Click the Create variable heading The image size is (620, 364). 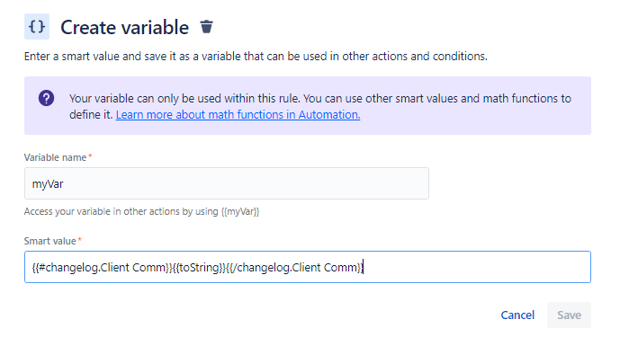click(x=124, y=27)
